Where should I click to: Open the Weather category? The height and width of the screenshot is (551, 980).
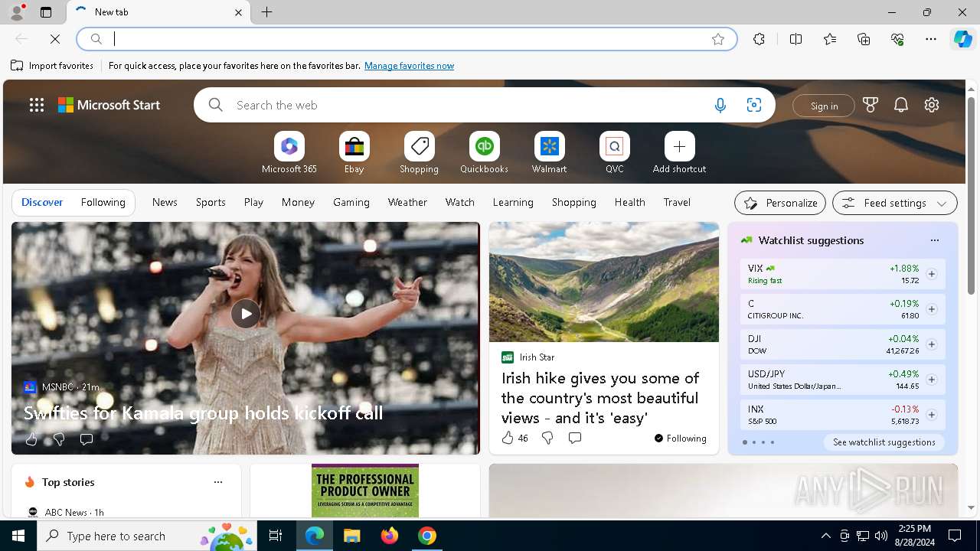pos(407,202)
